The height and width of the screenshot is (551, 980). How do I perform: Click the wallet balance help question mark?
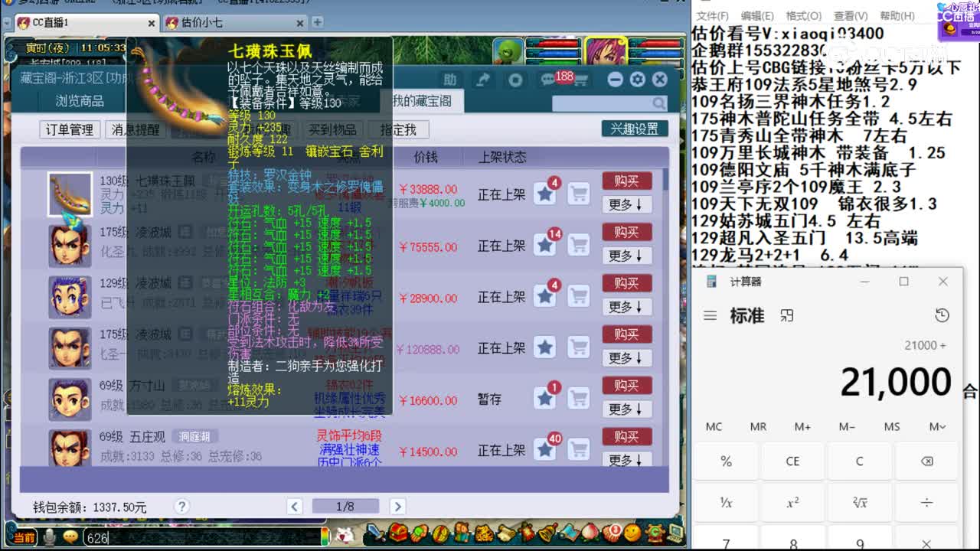[x=181, y=507]
